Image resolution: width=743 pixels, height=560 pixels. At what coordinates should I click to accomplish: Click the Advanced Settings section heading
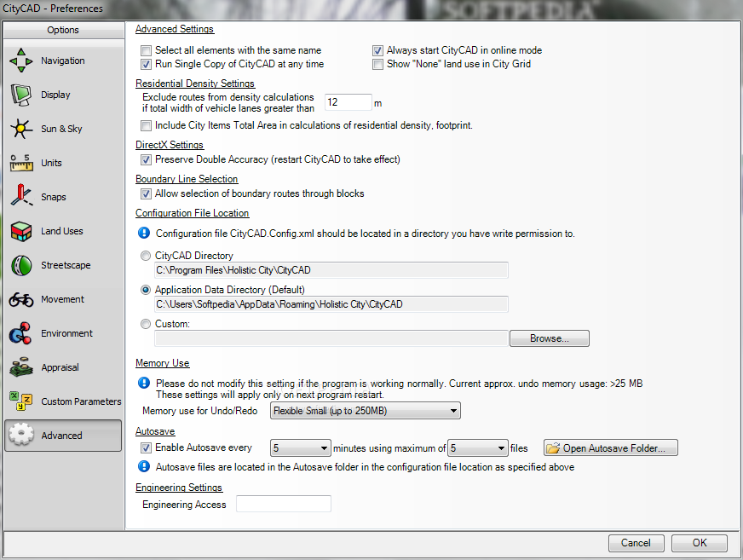[175, 29]
